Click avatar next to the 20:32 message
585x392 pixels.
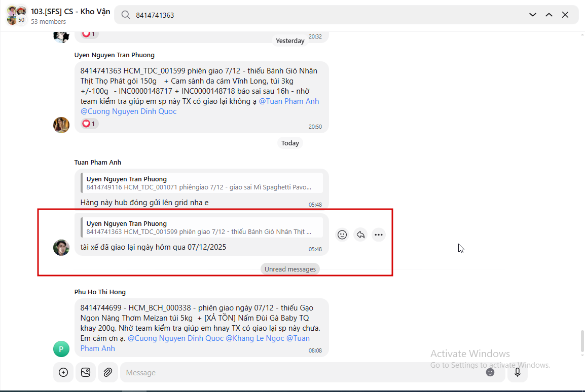click(61, 36)
